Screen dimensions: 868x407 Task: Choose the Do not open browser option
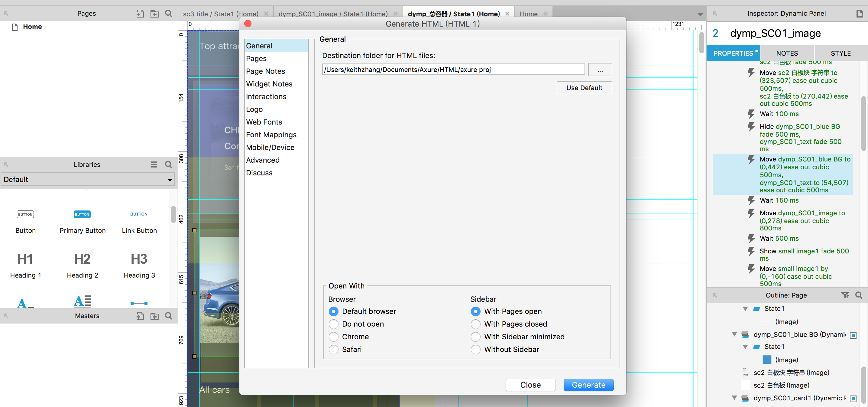pyautogui.click(x=333, y=324)
